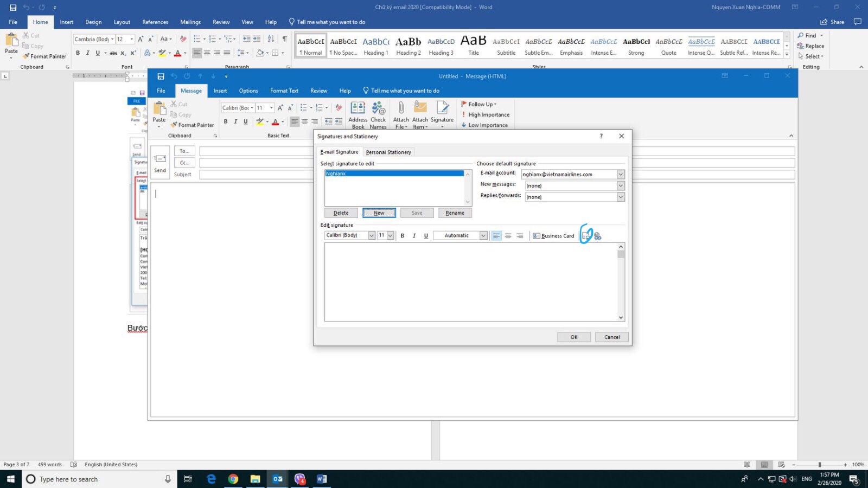The image size is (868, 488).
Task: Open File Explorer from the taskbar
Action: (255, 479)
